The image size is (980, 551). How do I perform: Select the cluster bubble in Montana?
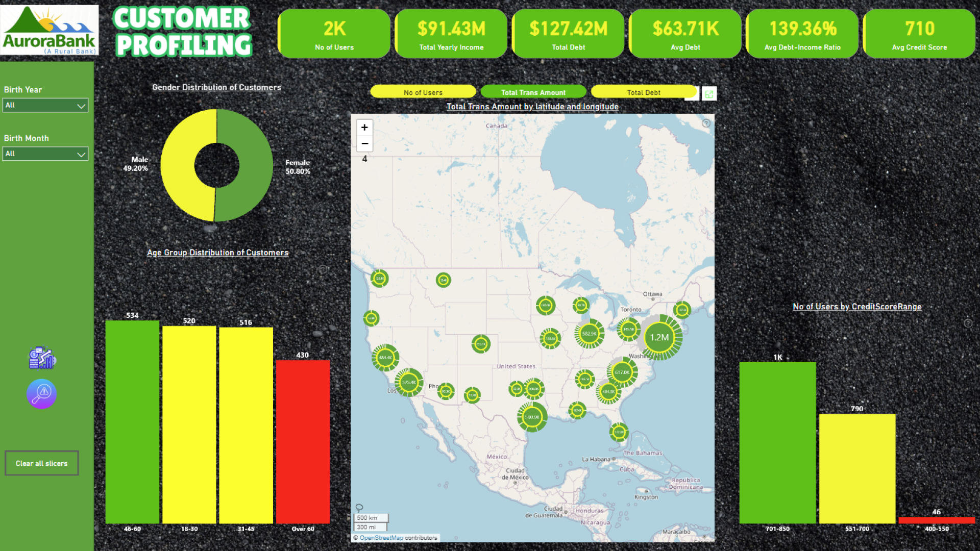pyautogui.click(x=443, y=280)
